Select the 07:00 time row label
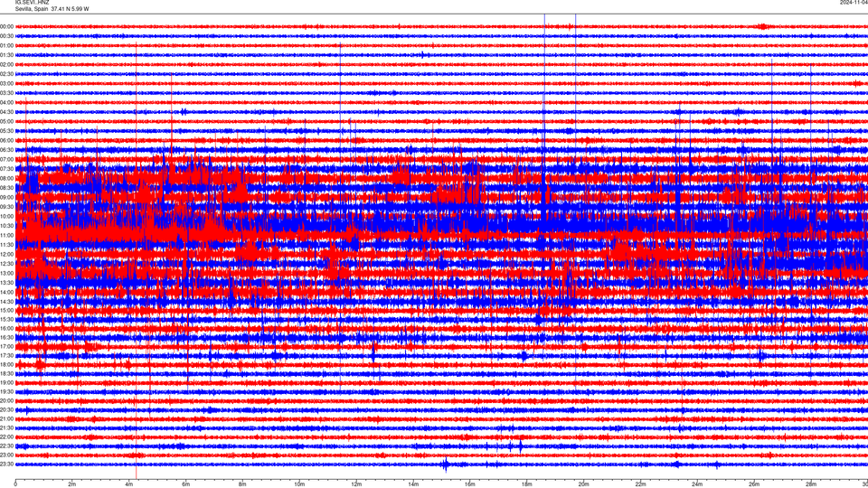The image size is (868, 488). tap(6, 159)
